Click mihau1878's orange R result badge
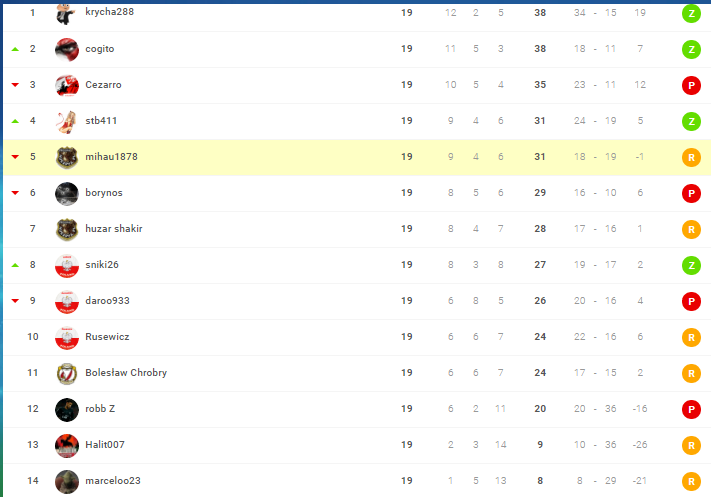Screen dimensions: 711x497 [691, 157]
